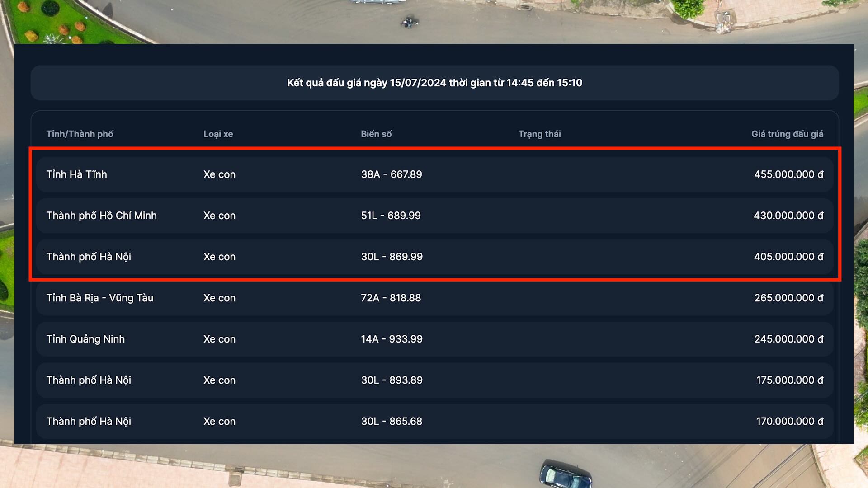Image resolution: width=868 pixels, height=488 pixels.
Task: Click the price 430.000.000 đ
Action: tap(788, 216)
